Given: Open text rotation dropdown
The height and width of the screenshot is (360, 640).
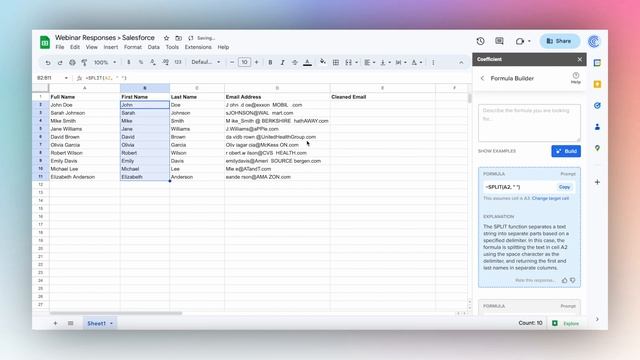Looking at the screenshot, I should (416, 62).
